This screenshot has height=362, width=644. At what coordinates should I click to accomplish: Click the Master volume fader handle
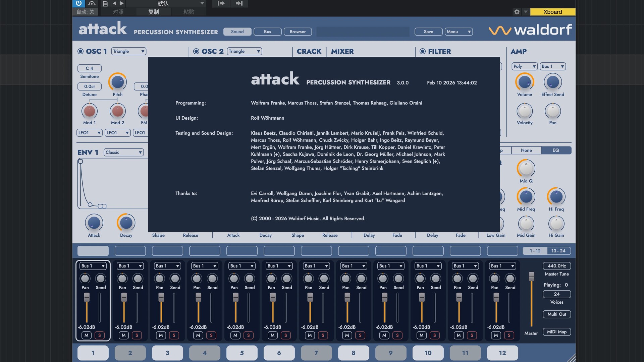pos(531,277)
